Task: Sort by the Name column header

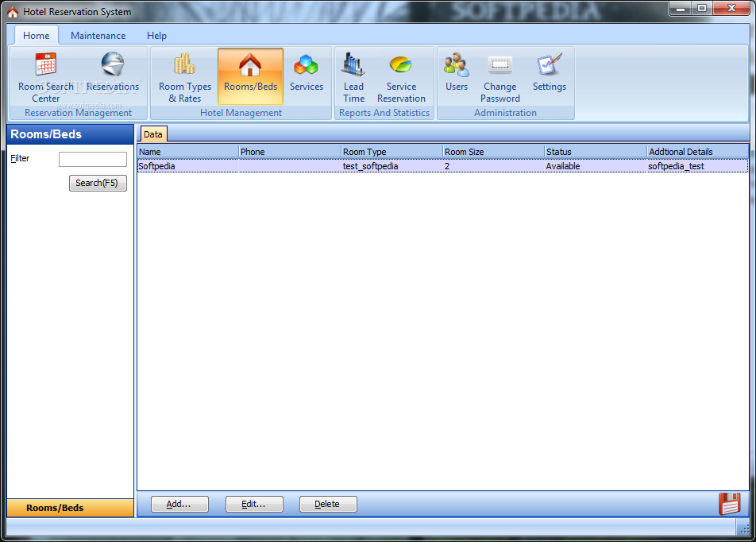Action: click(x=188, y=152)
